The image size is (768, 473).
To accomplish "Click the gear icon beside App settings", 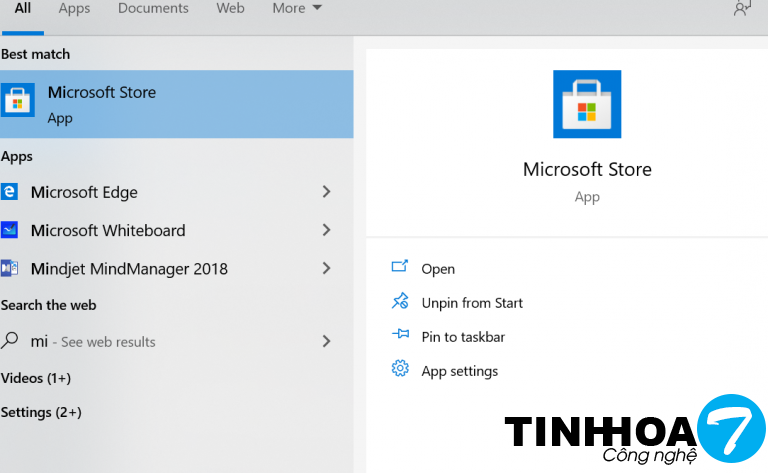I will tap(400, 370).
